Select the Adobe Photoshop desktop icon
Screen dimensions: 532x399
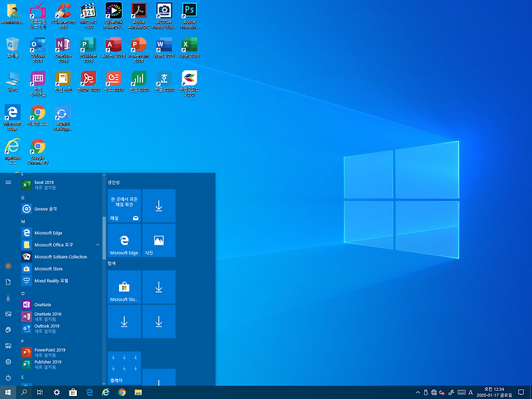pos(189,16)
